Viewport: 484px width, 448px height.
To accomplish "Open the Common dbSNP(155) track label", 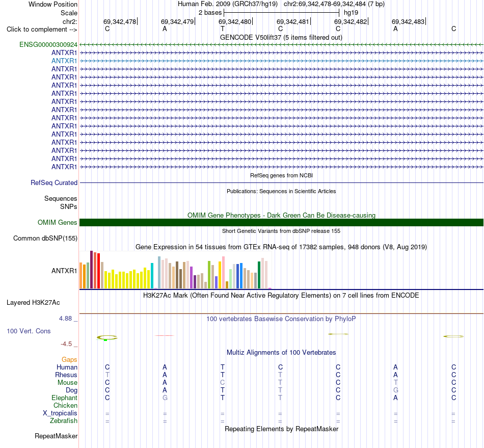I will click(x=45, y=238).
